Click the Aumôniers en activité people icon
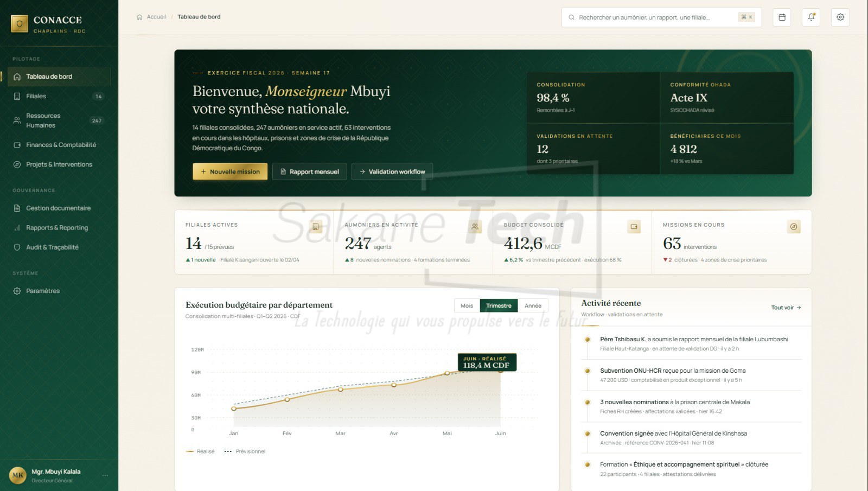The height and width of the screenshot is (491, 868). point(475,227)
